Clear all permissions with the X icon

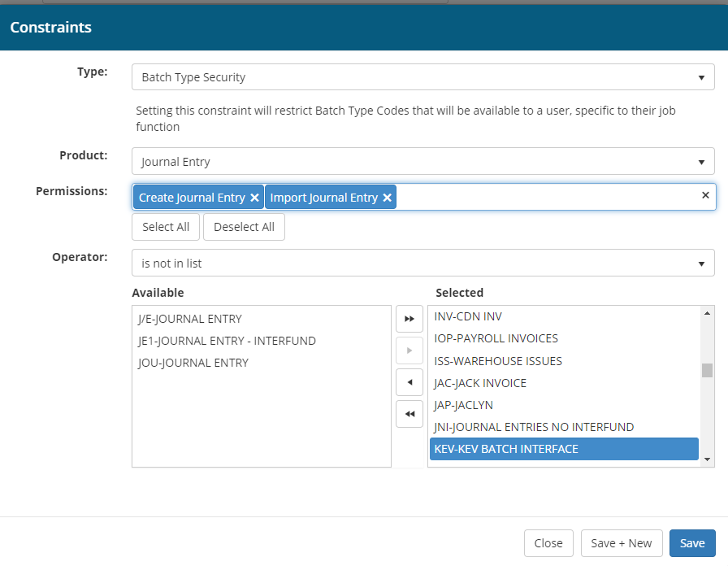(x=704, y=195)
